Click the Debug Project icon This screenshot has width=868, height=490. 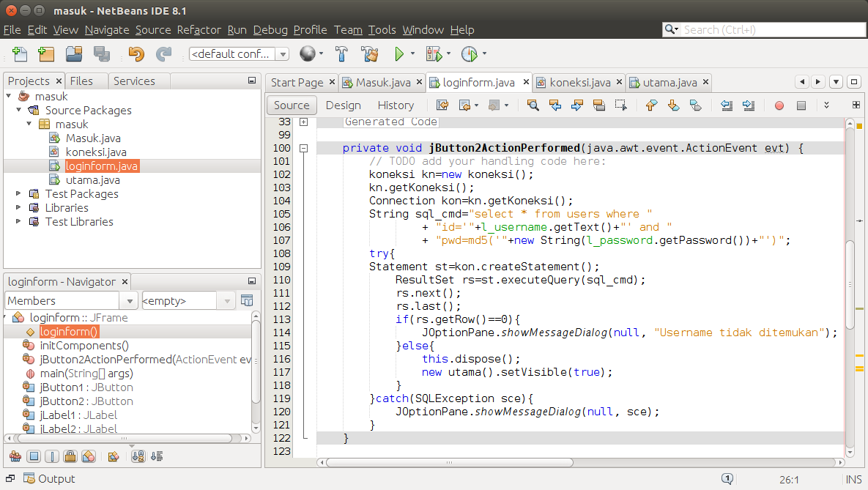click(434, 53)
